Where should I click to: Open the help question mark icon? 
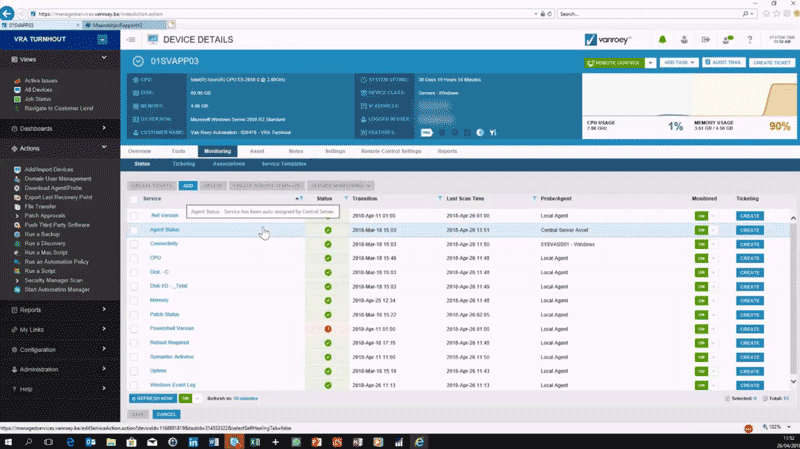(749, 39)
